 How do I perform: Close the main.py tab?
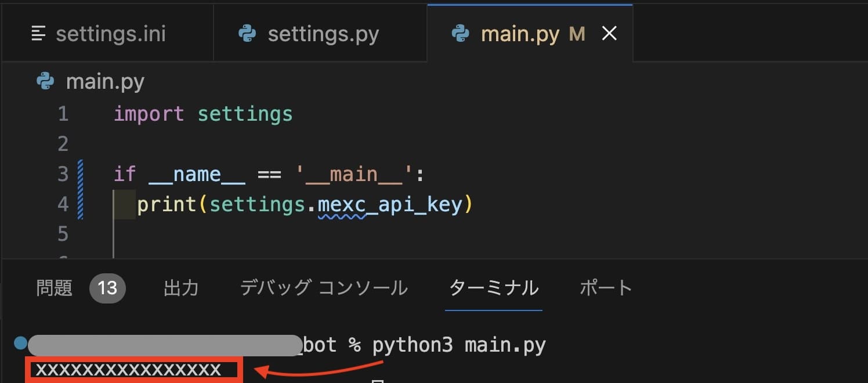(609, 33)
